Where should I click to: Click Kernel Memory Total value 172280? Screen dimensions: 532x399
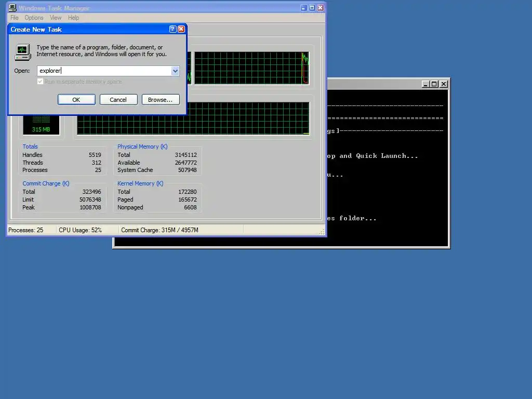click(187, 192)
